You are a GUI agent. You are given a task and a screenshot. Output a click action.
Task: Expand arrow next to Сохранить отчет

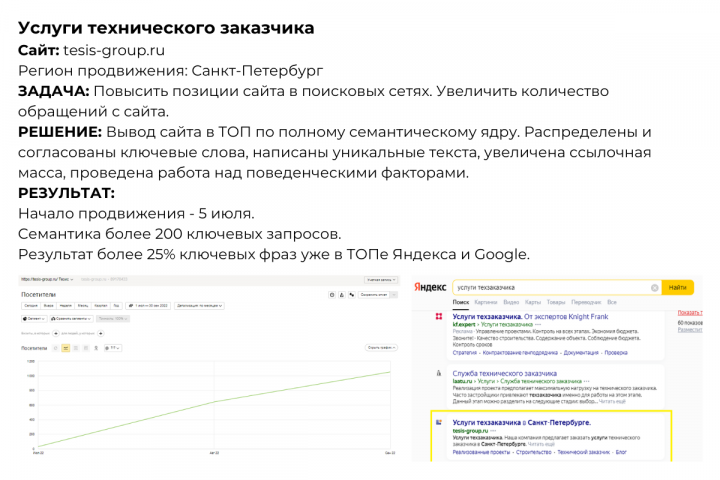[x=394, y=294]
